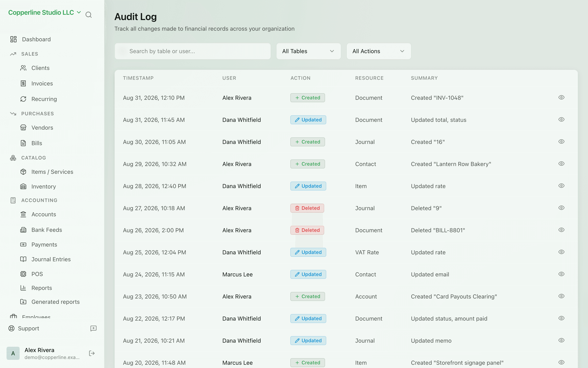Image resolution: width=588 pixels, height=368 pixels.
Task: Click the log out icon next to Alex Rivera
Action: click(92, 353)
